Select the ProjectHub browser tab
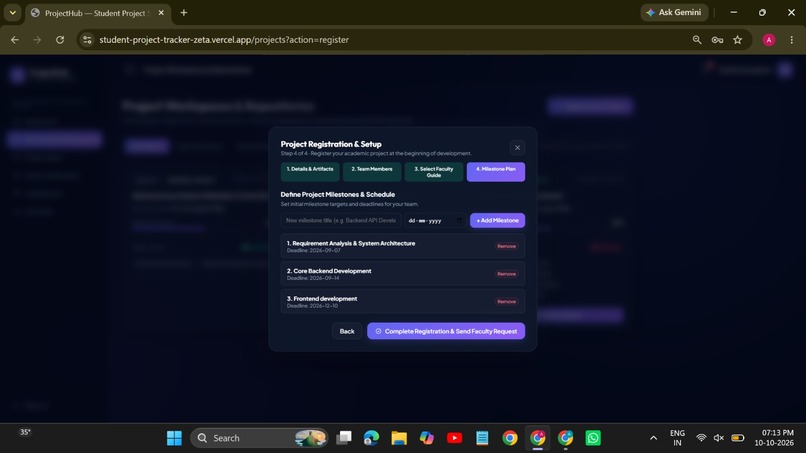This screenshot has width=806, height=453. coord(98,13)
